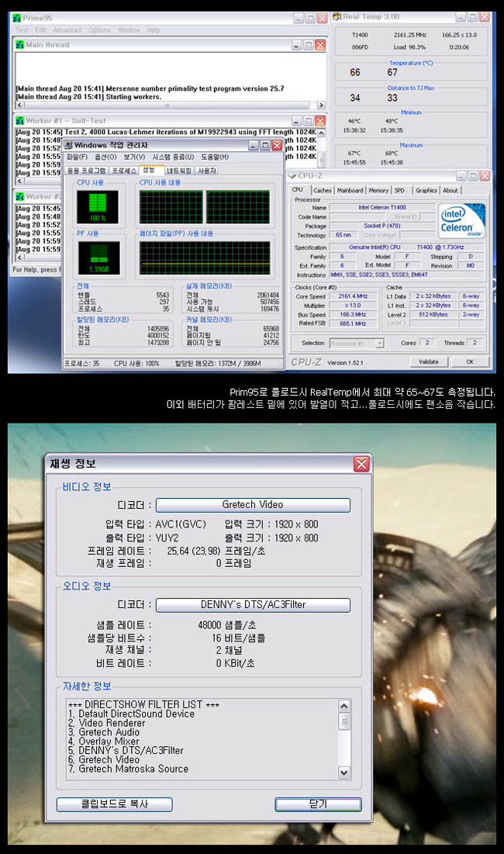The height and width of the screenshot is (854, 504).
Task: Click 클립보드로 복사 button
Action: pos(114,804)
